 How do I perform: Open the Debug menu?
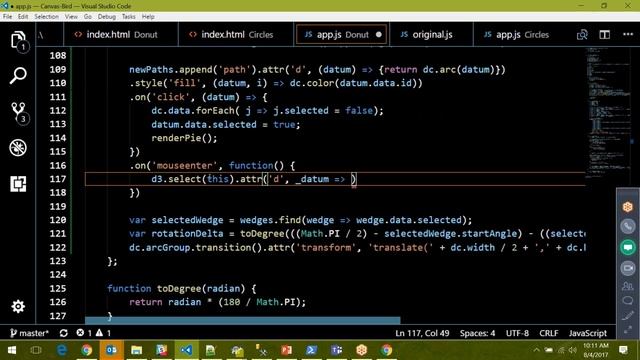coord(107,17)
